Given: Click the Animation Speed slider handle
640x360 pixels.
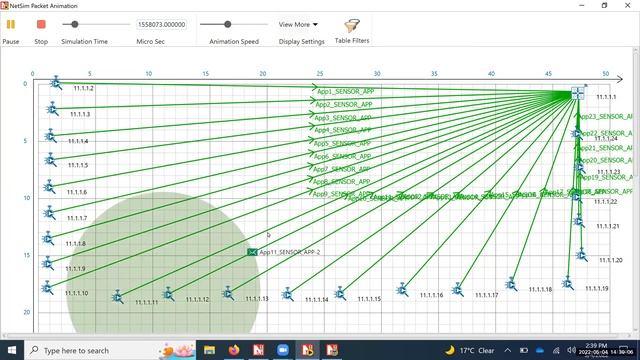Looking at the screenshot, I should point(228,24).
